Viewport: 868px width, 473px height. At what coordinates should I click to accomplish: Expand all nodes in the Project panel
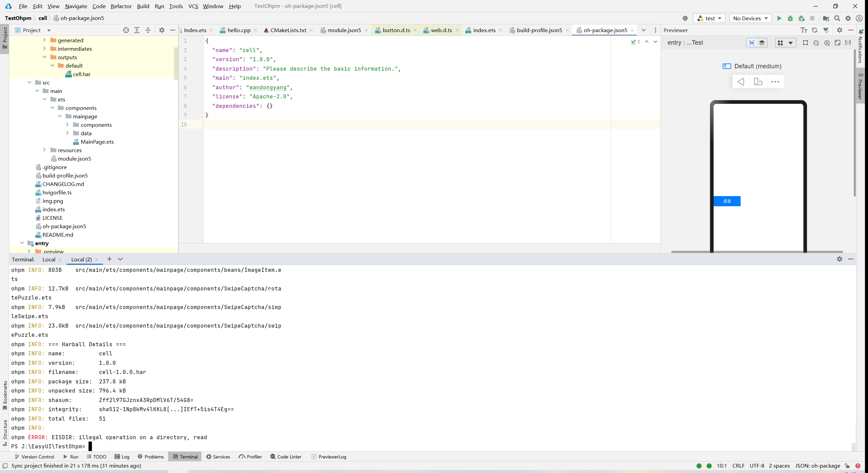(x=137, y=30)
